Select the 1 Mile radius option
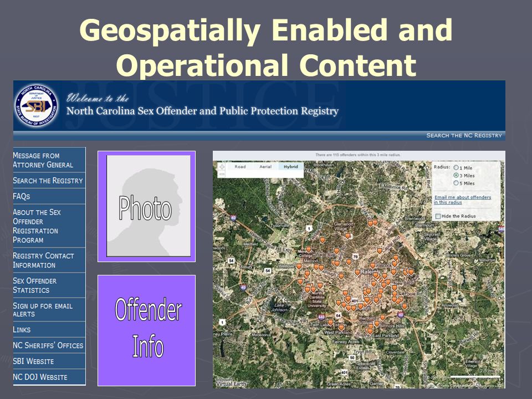Screen dimensions: 532x399 [456, 167]
